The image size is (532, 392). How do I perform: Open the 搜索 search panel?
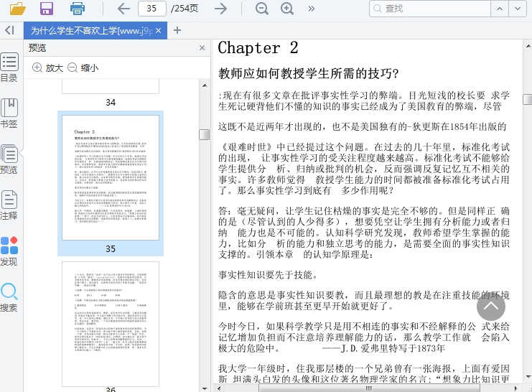[x=9, y=297]
